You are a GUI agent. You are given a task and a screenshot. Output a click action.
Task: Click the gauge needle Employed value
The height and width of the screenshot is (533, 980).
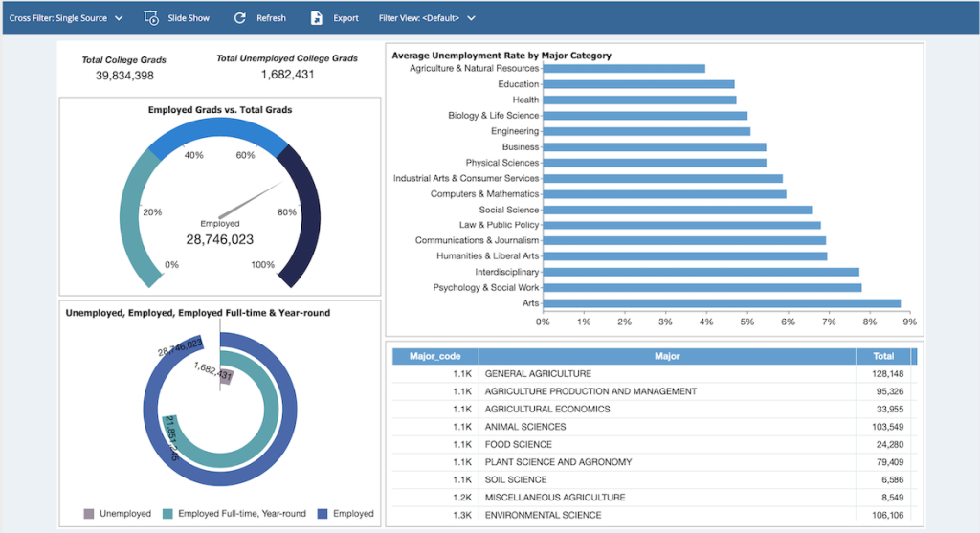point(220,240)
